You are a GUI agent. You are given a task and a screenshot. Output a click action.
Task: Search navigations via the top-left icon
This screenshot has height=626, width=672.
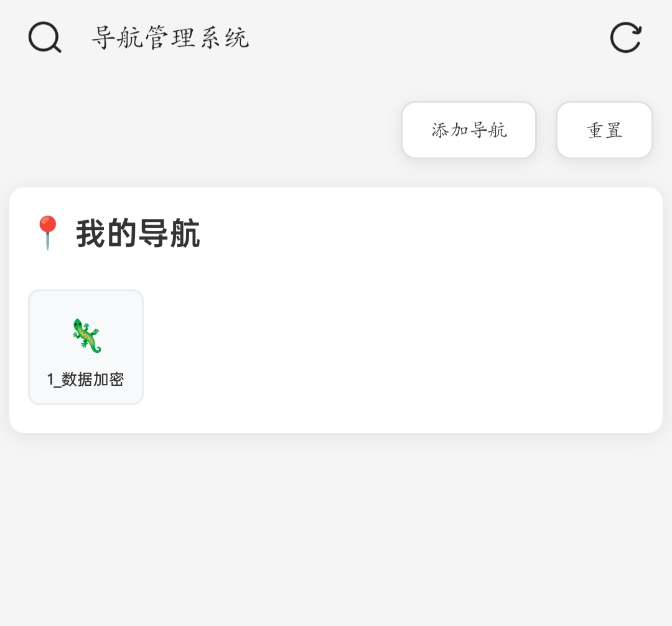[45, 37]
